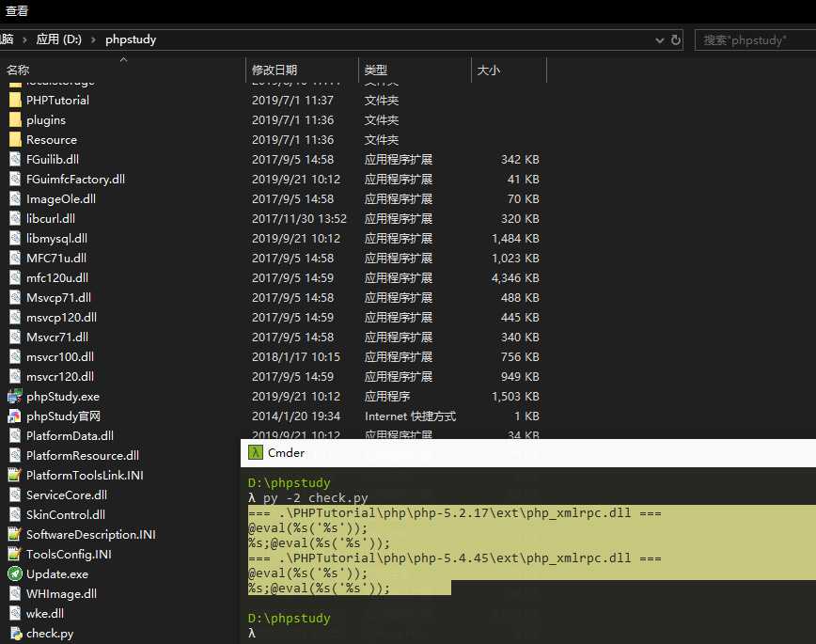Select the WHImage.dll file name
Image resolution: width=816 pixels, height=644 pixels.
61,594
